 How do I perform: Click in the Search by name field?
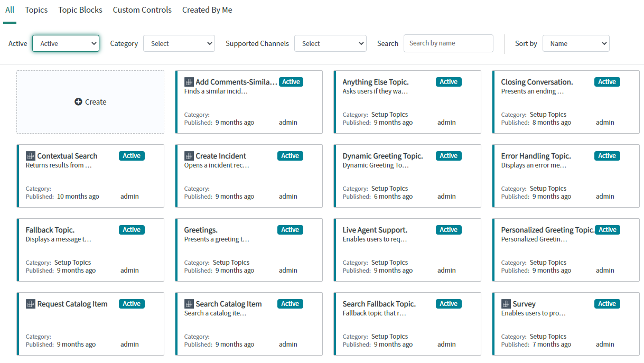point(448,43)
